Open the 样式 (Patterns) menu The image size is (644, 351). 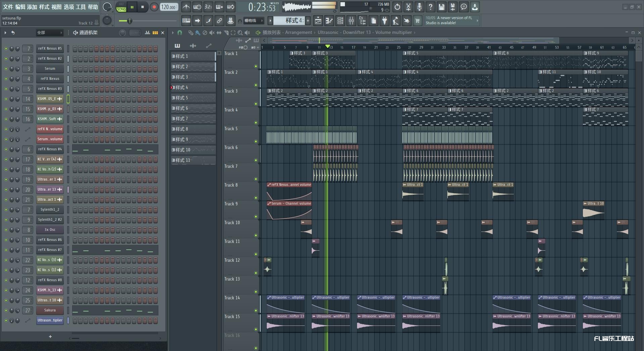(x=44, y=7)
